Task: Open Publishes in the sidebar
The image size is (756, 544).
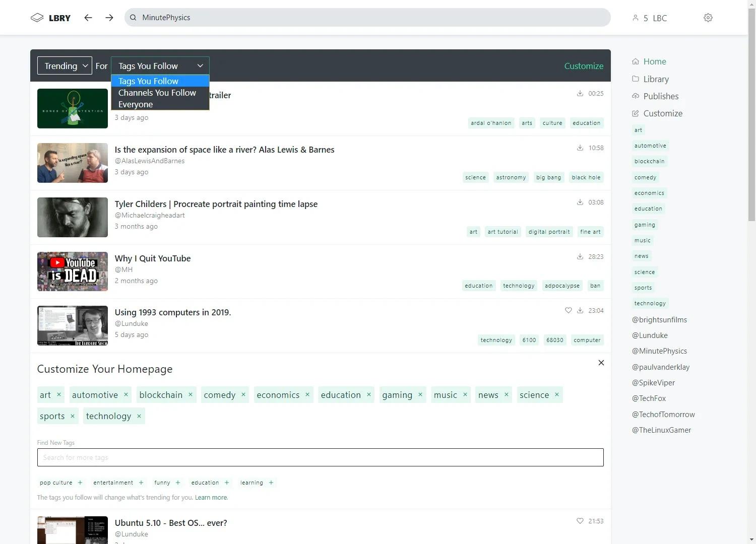Action: coord(655,96)
